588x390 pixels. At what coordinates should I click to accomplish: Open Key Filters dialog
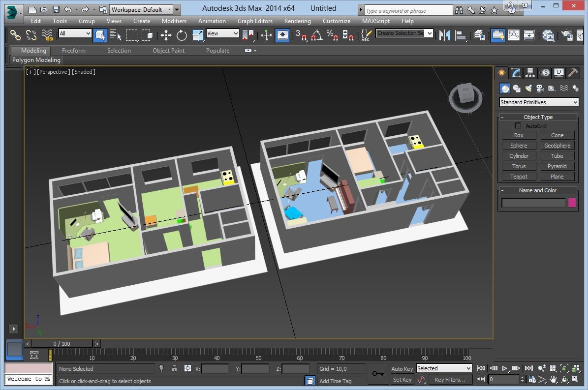(450, 380)
